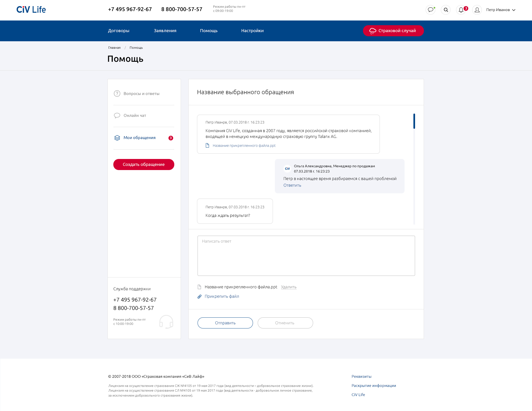Open notifications bell with badge
Screen dimensions: 532x411
[x=461, y=10]
